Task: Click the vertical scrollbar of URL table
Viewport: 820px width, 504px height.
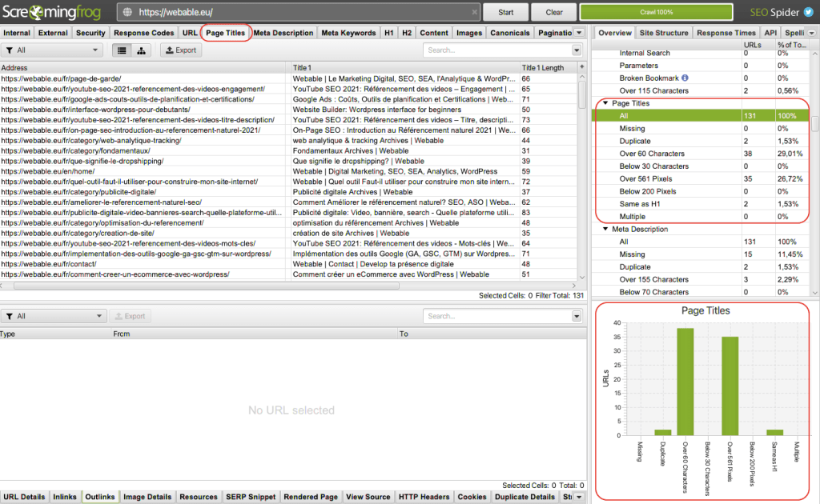Action: (582, 94)
